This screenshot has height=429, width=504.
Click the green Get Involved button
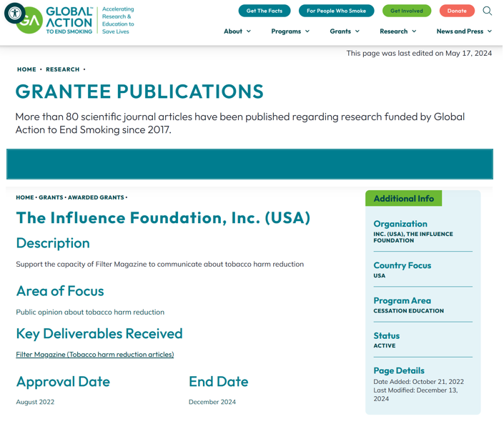[407, 11]
